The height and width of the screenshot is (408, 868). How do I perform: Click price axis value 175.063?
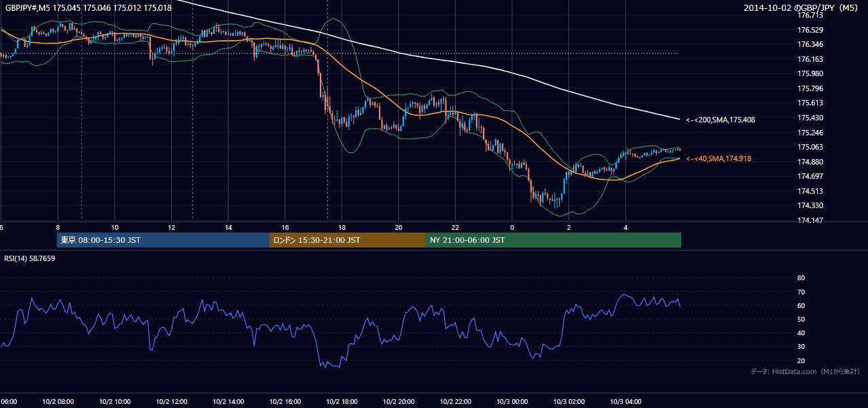click(810, 147)
